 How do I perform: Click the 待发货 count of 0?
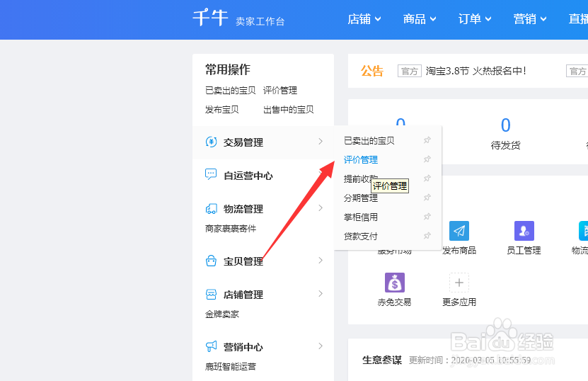tap(505, 125)
